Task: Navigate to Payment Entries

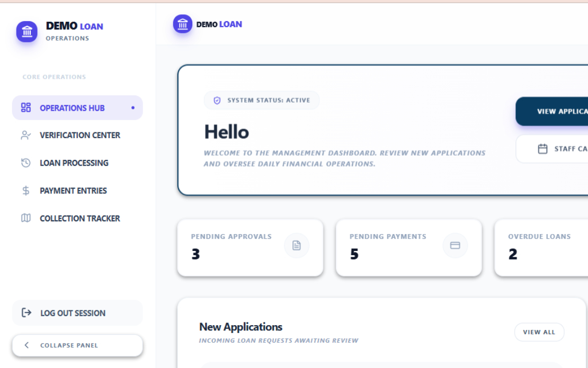Action: pyautogui.click(x=78, y=191)
